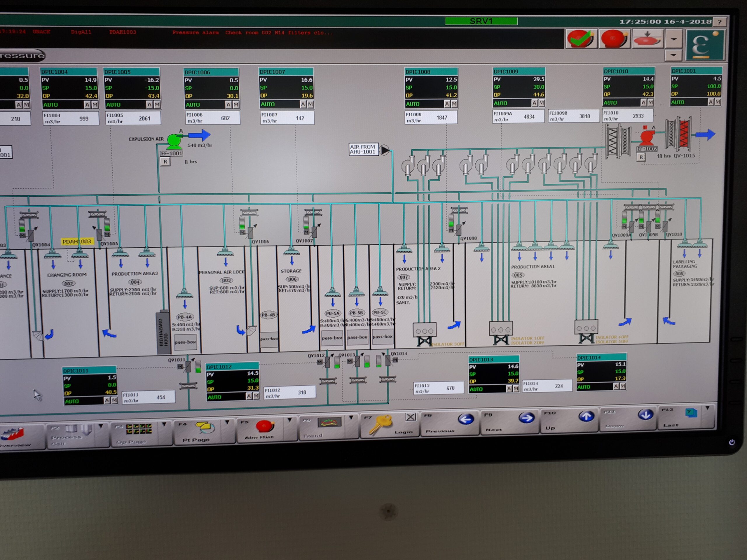
Task: Open the DPIC1005 controller faceplate title
Action: point(131,72)
